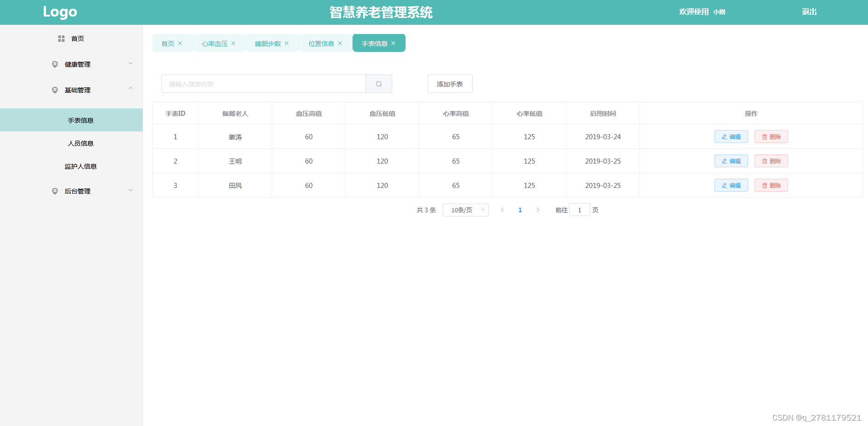Delete the row for 田风

pyautogui.click(x=771, y=185)
